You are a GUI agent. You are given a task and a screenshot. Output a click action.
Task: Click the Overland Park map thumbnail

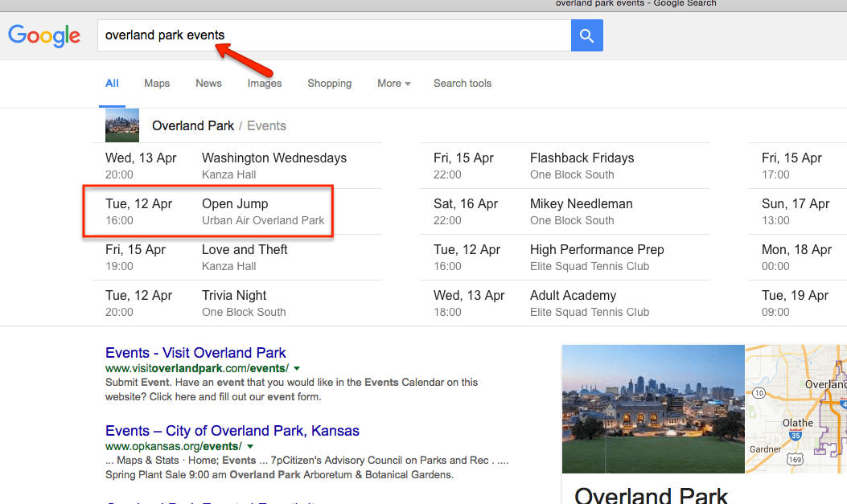(x=796, y=409)
